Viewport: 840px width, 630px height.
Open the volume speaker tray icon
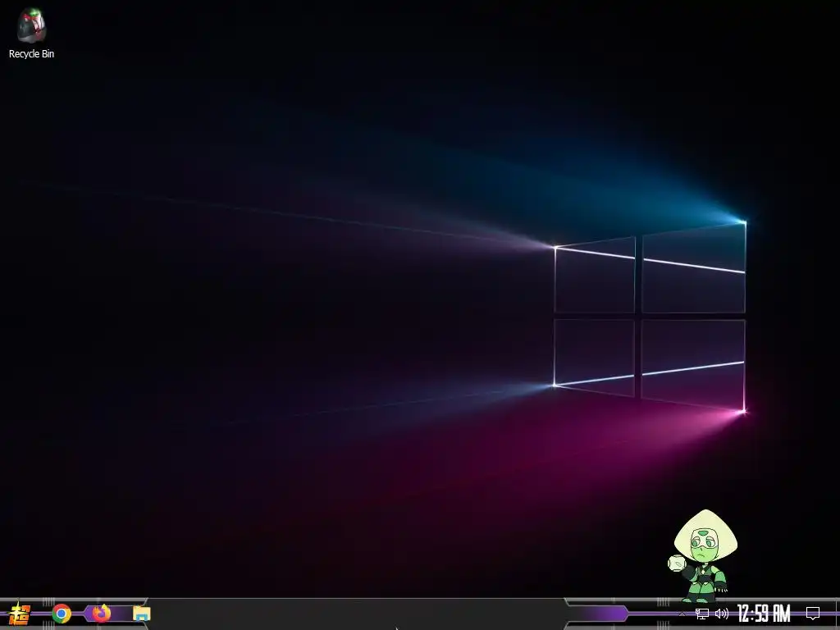[x=722, y=614]
